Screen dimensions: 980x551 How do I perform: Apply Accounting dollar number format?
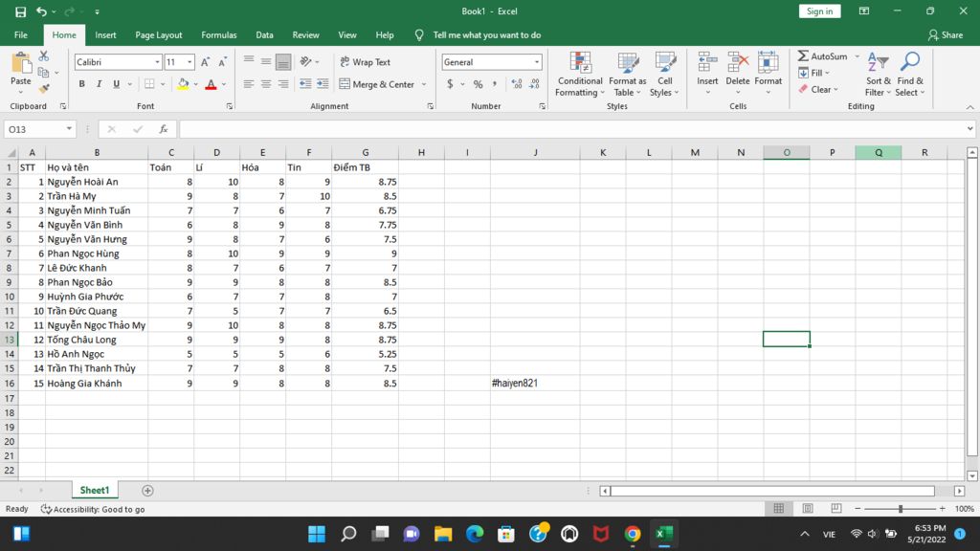(x=450, y=84)
